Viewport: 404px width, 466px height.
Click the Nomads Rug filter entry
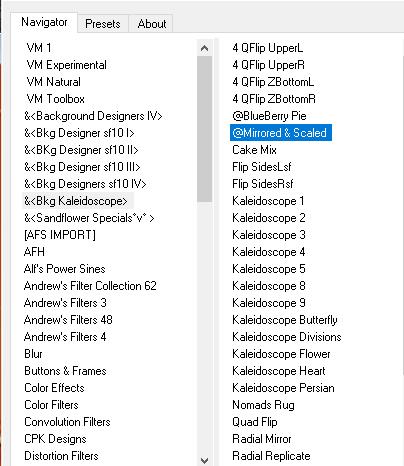pyautogui.click(x=263, y=405)
